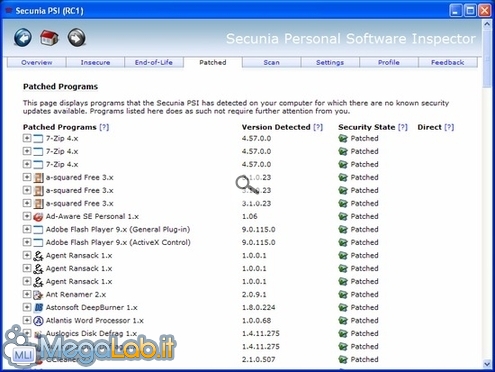Click version 1.0.0.68

(256, 320)
